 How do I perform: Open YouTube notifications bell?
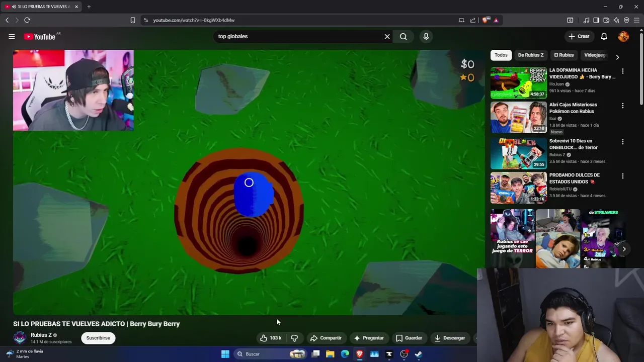[604, 36]
